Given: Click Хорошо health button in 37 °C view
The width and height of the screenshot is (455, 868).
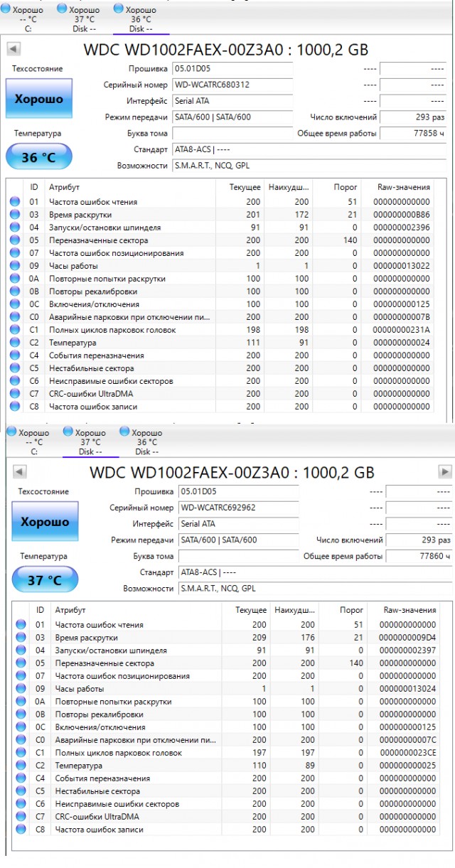Looking at the screenshot, I should point(45,522).
